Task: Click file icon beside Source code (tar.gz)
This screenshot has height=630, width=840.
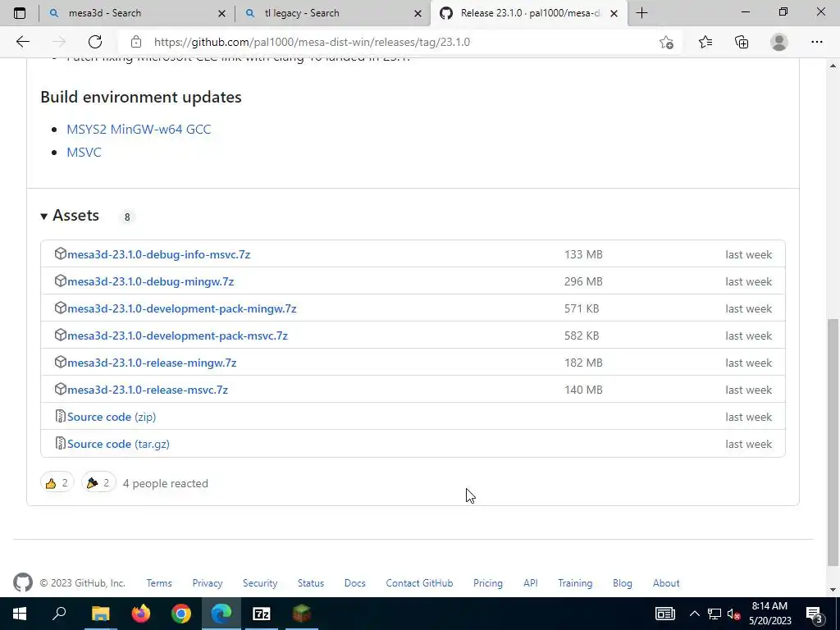Action: (60, 443)
